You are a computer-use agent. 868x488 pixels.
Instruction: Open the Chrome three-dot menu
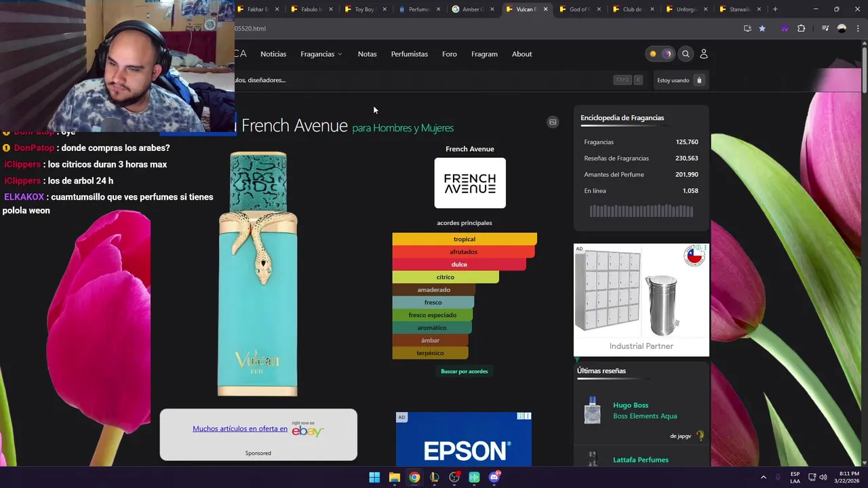click(x=857, y=28)
